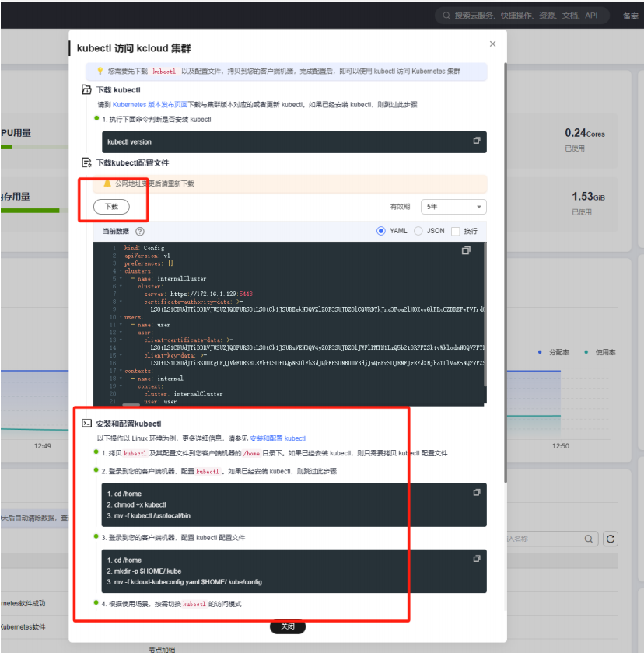Collapse the fold arrow at line 15

[x=121, y=356]
